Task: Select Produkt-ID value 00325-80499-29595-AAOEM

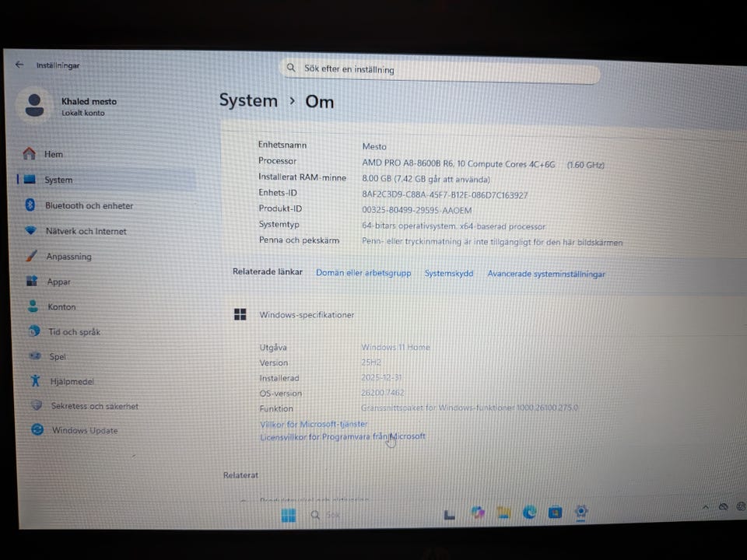Action: pos(417,210)
